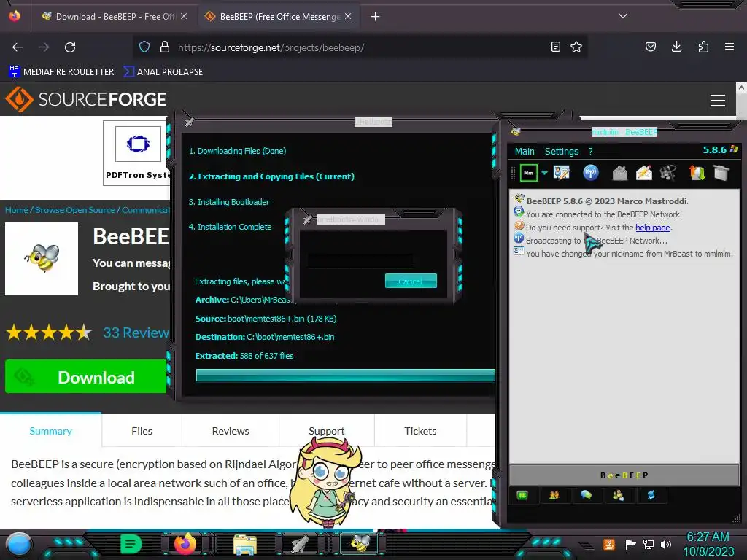Click the Home breadcrumb link

pos(16,210)
